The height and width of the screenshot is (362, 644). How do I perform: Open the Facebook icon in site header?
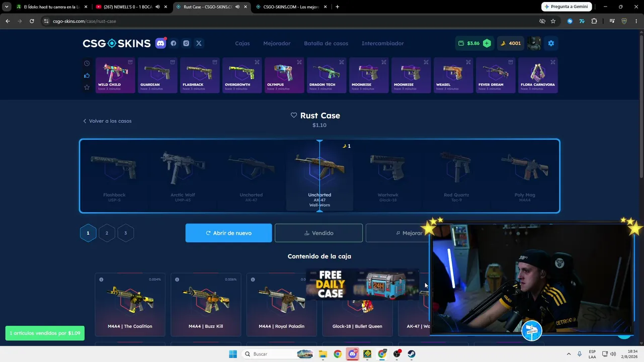coord(174,43)
